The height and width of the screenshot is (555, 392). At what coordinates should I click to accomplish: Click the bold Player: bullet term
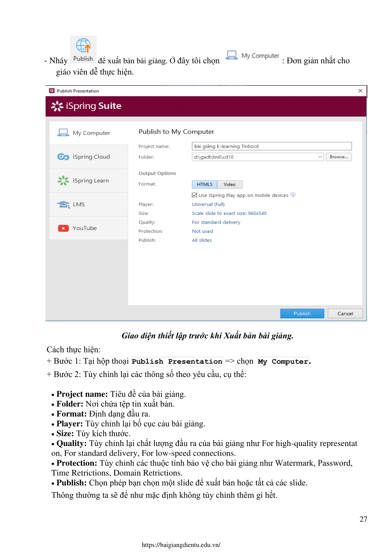pos(70,423)
